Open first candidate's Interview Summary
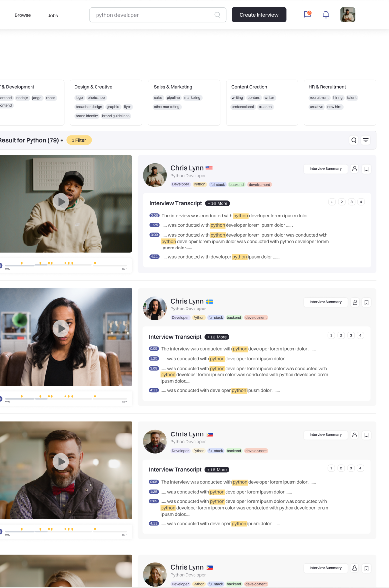389x588 pixels. [325, 169]
